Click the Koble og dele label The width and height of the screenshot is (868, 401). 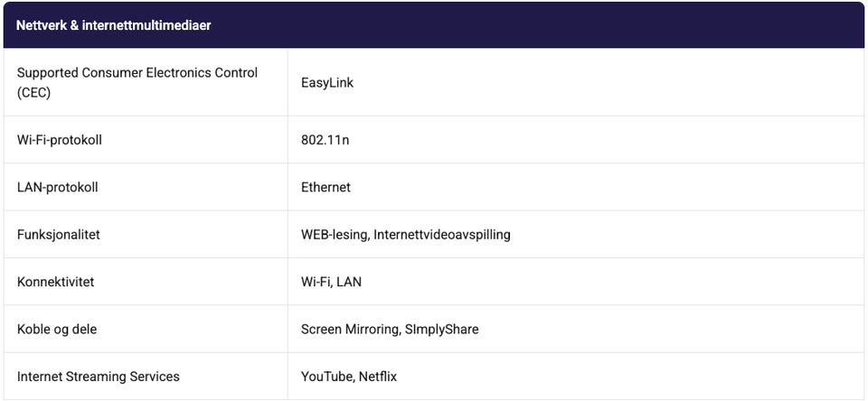pos(56,329)
